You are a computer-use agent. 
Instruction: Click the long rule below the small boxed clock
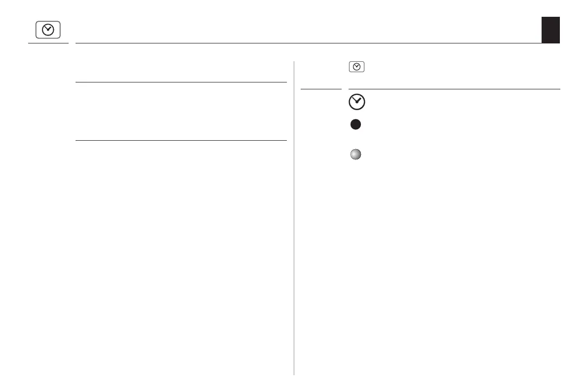[454, 89]
